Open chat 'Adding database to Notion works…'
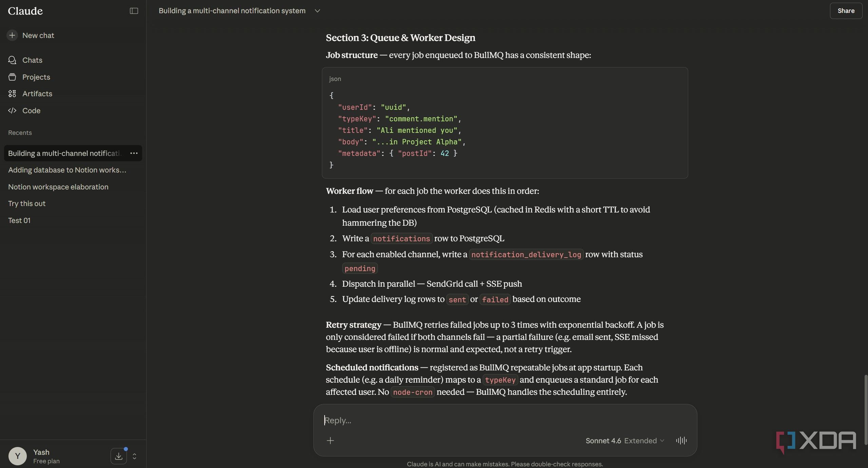 pos(67,170)
